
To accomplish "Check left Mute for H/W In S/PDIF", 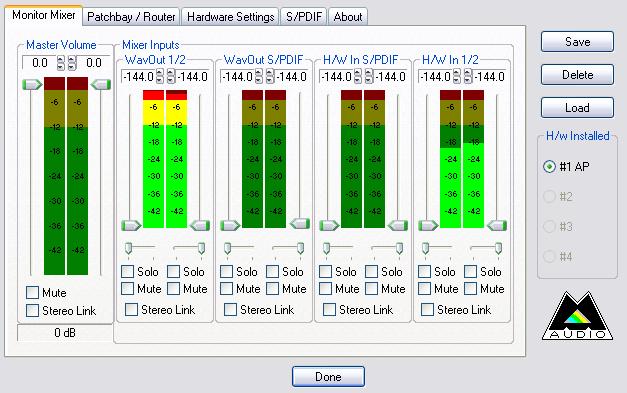I will (325, 289).
